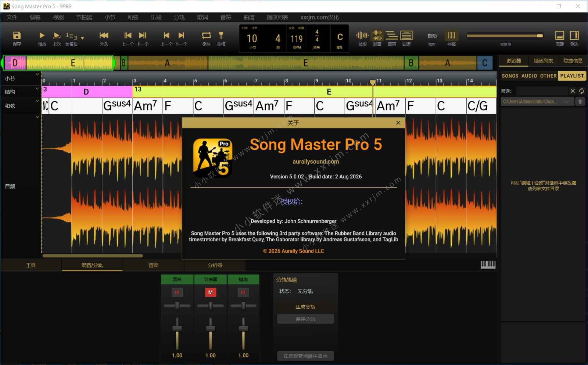
Task: Select the SONGS browser tab
Action: 510,76
